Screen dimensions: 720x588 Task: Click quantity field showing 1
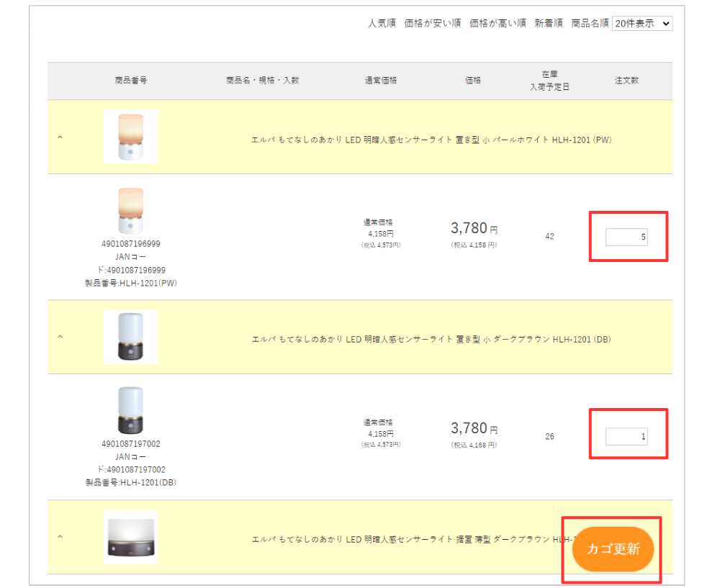click(x=626, y=436)
